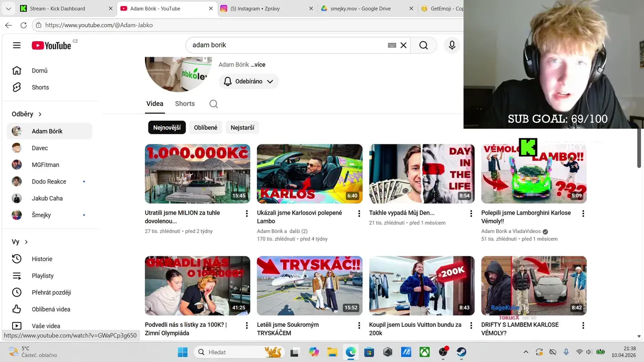Open the browser tab list dropdown
The image size is (644, 362).
pyautogui.click(x=9, y=9)
